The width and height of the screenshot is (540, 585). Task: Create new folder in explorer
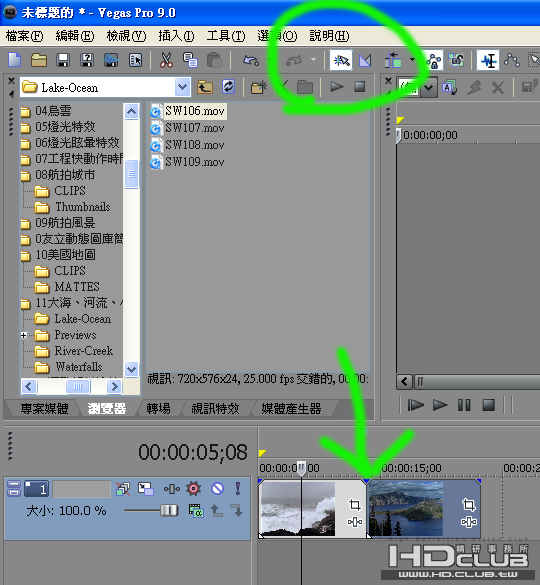(259, 87)
